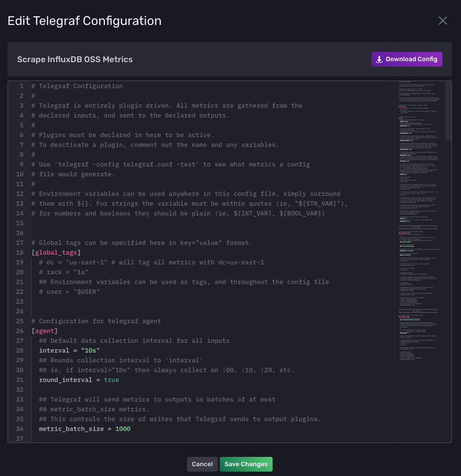Click line number 36 in the gutter
The image size is (461, 476).
click(20, 429)
